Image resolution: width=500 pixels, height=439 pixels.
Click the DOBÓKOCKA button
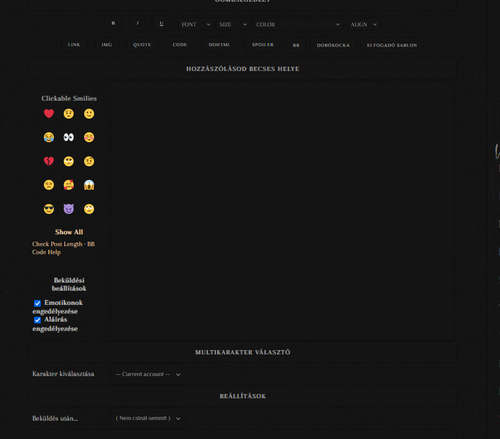pyautogui.click(x=333, y=45)
